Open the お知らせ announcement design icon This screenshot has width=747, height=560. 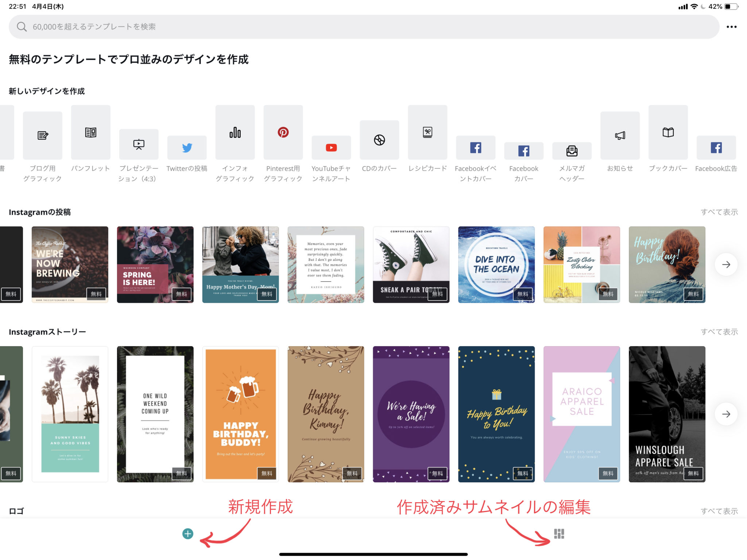click(620, 135)
